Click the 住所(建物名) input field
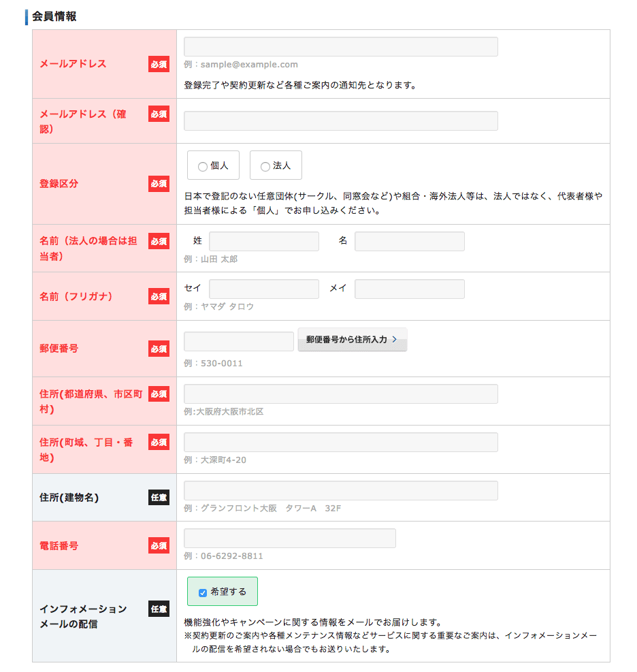This screenshot has height=672, width=637. (340, 490)
